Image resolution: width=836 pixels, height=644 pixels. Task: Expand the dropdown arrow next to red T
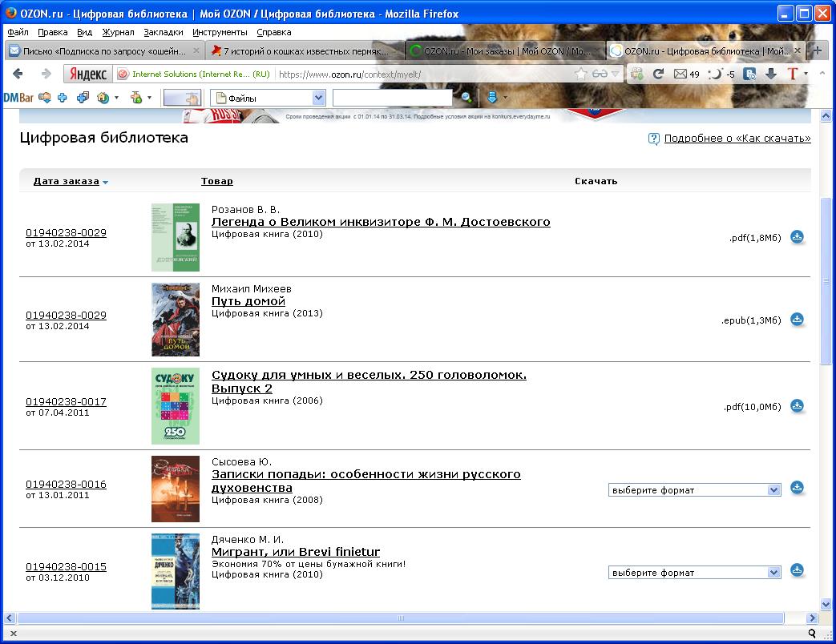click(806, 73)
